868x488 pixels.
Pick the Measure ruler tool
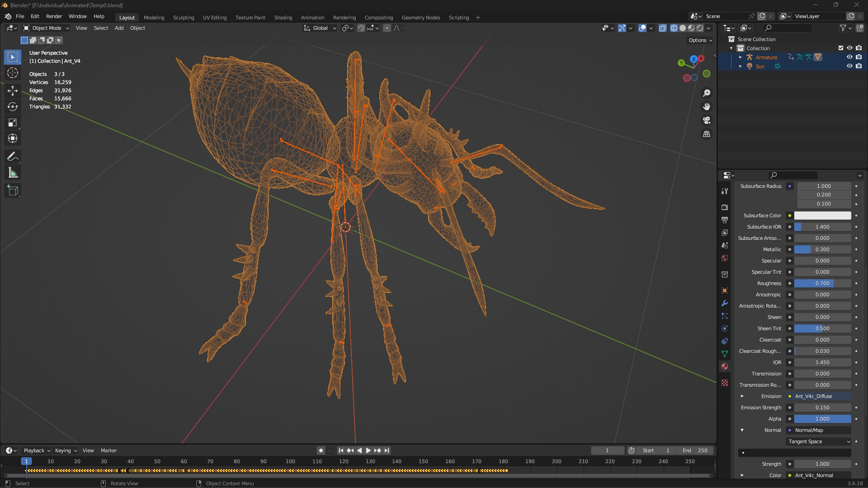click(x=13, y=173)
